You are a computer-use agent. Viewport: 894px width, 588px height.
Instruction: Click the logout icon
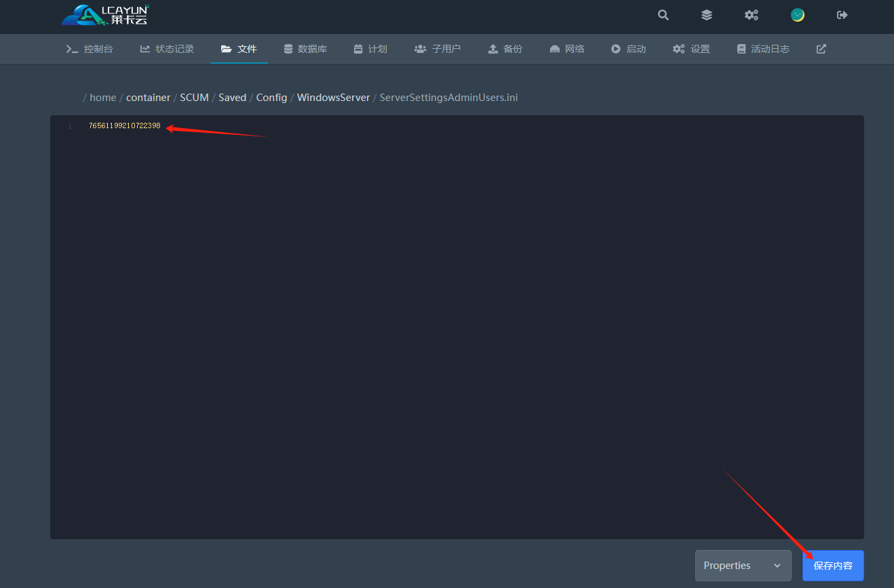tap(842, 15)
